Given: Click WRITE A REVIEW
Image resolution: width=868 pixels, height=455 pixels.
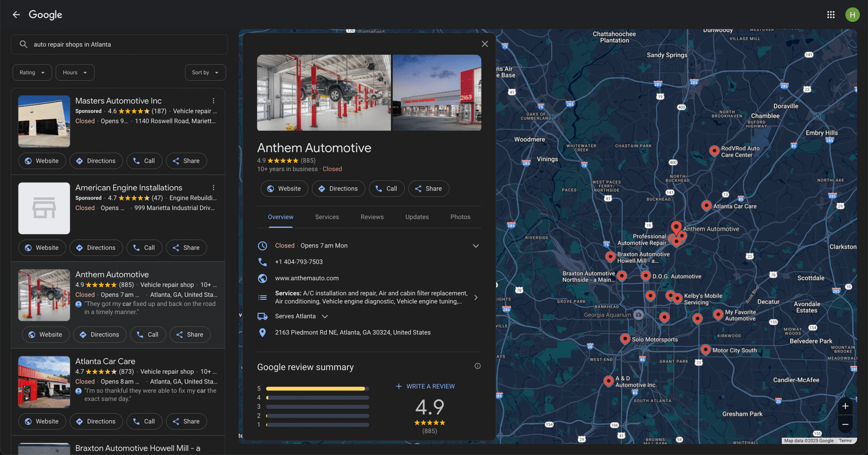Looking at the screenshot, I should [x=425, y=387].
